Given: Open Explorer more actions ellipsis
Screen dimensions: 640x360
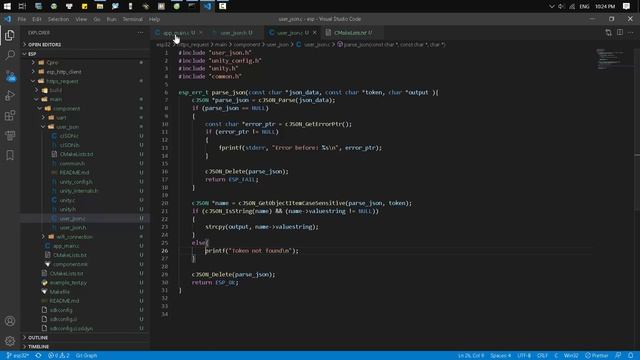Looking at the screenshot, I should tap(140, 33).
